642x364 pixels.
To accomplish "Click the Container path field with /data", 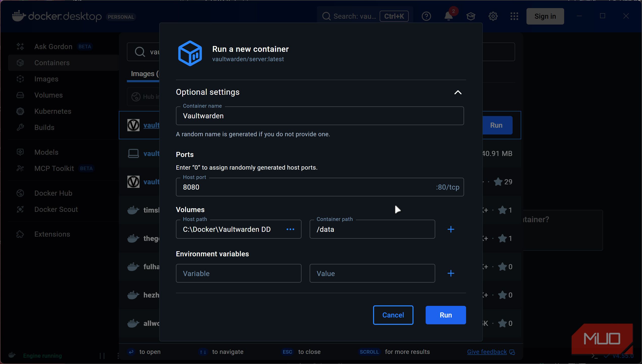I will tap(372, 229).
